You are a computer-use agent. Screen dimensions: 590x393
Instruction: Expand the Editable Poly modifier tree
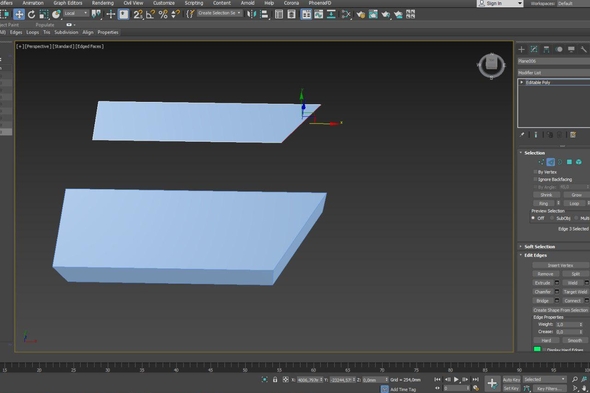tap(522, 82)
